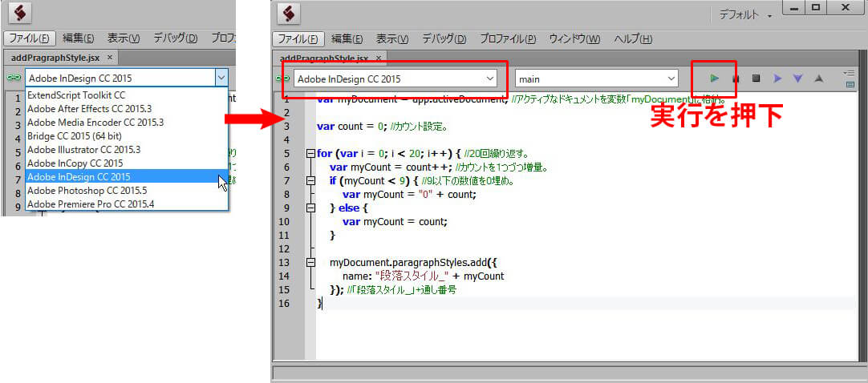Collapse the if block fold at line 7
Image resolution: width=868 pixels, height=383 pixels.
(310, 181)
